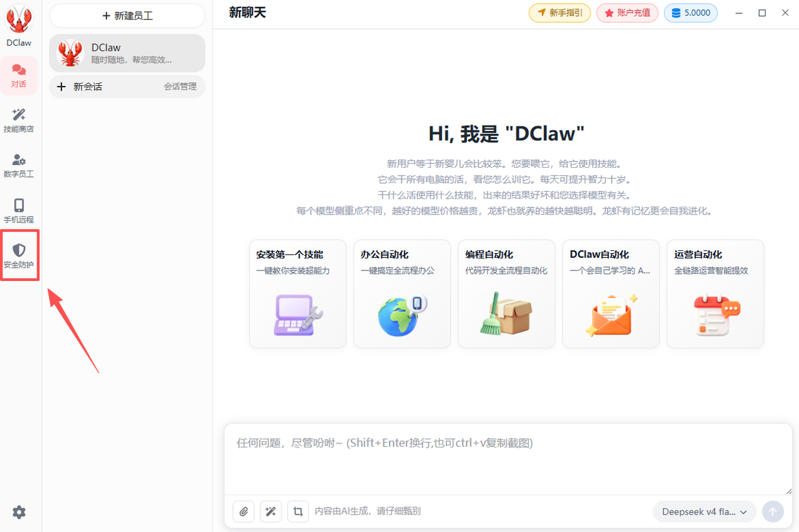799x532 pixels.
Task: Click the magic wand skill icon in input bar
Action: (x=270, y=511)
